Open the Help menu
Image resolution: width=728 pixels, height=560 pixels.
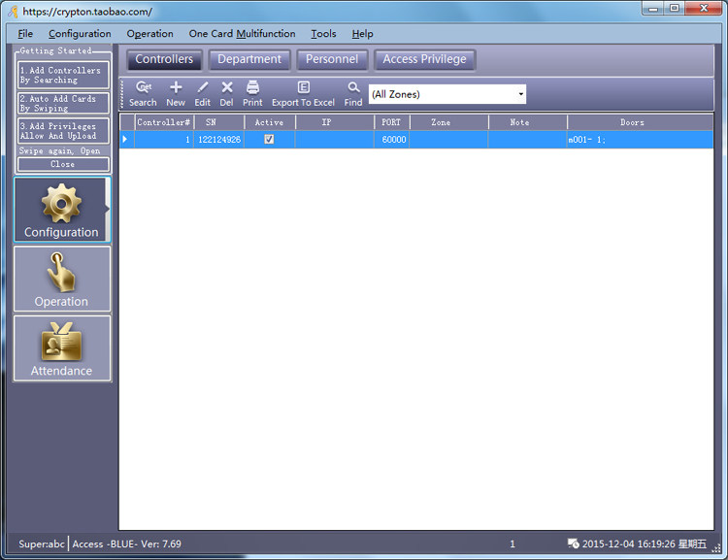[363, 34]
